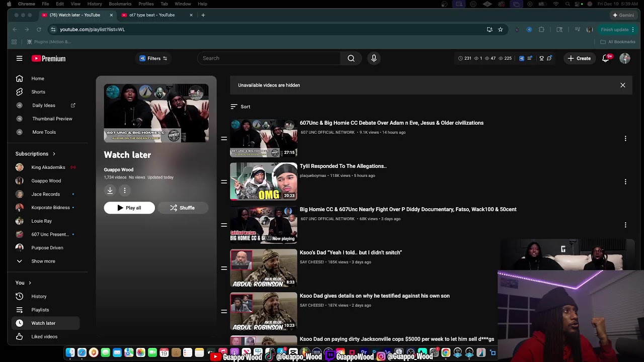644x362 pixels.
Task: Open the Sort dropdown
Action: [240, 107]
